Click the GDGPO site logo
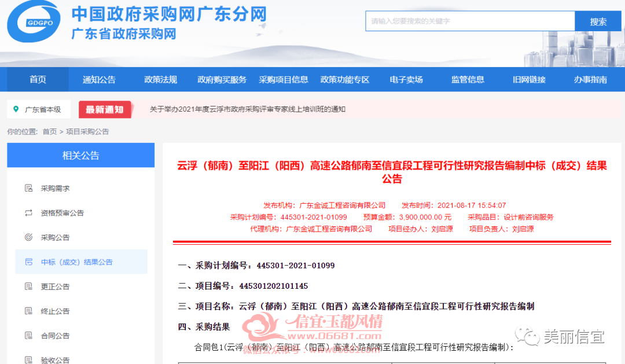Viewport: 625px width, 364px height. (x=34, y=21)
